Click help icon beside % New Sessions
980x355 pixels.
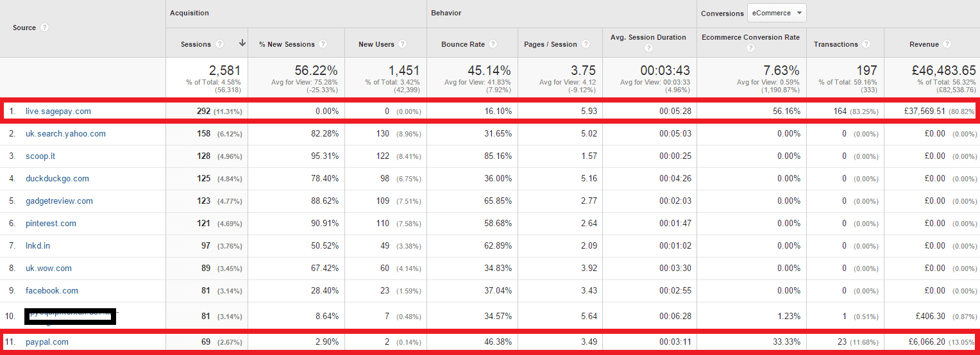coord(323,44)
